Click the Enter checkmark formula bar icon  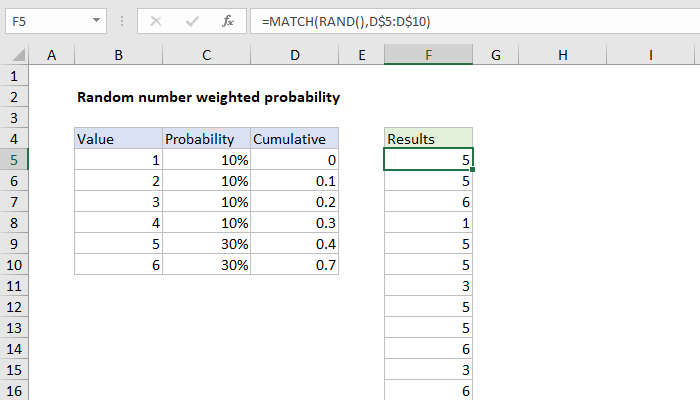190,21
